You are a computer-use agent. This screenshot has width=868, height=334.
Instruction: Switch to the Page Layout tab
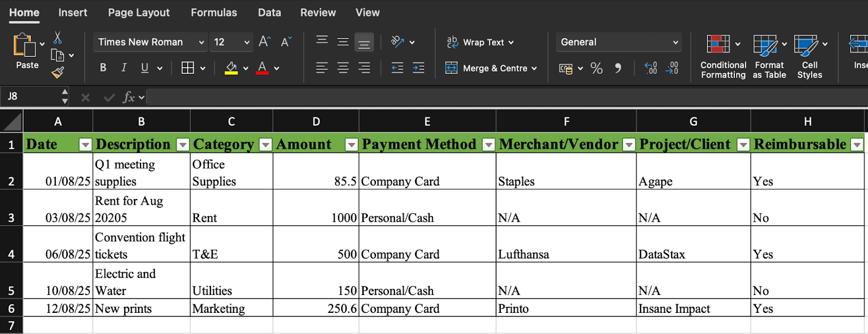[139, 12]
